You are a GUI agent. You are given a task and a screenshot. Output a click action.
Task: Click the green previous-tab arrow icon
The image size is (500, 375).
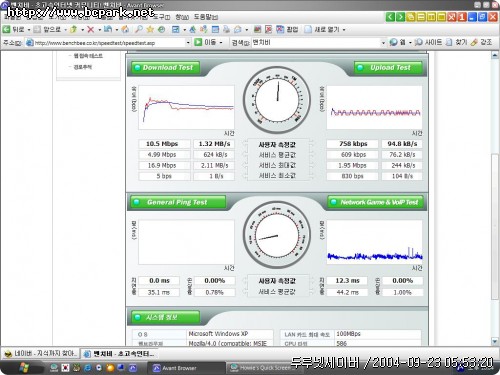390,17
